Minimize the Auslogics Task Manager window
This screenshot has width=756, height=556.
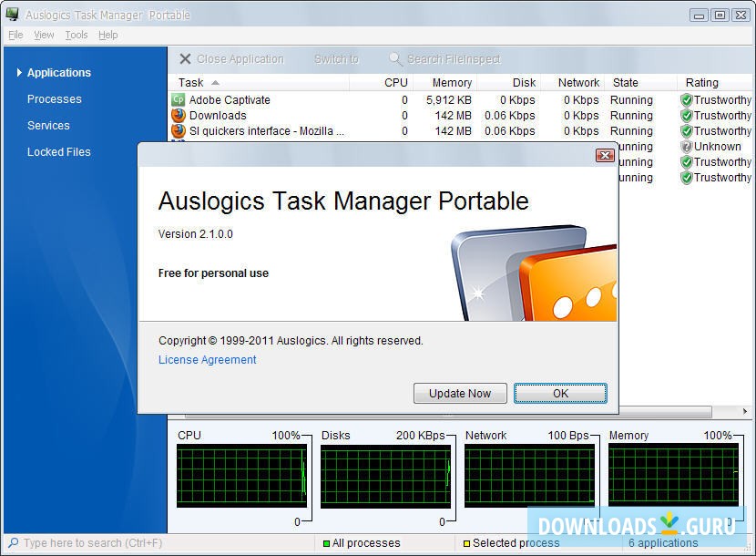pos(699,15)
